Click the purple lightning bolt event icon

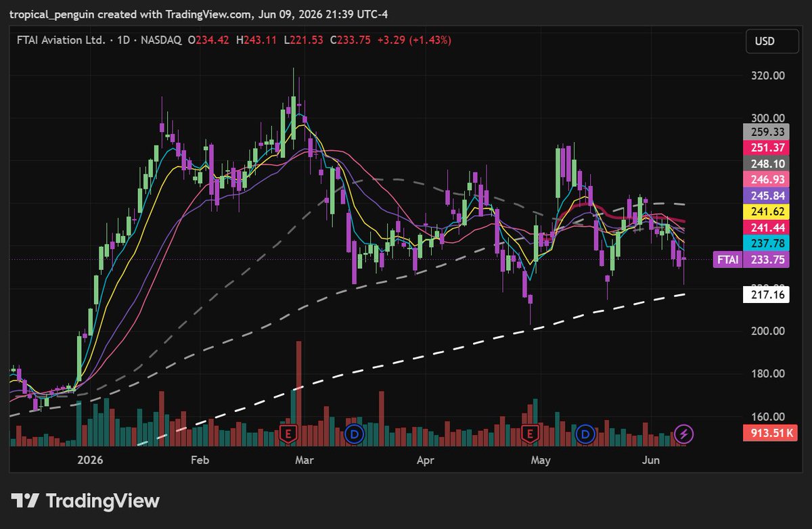pos(683,433)
